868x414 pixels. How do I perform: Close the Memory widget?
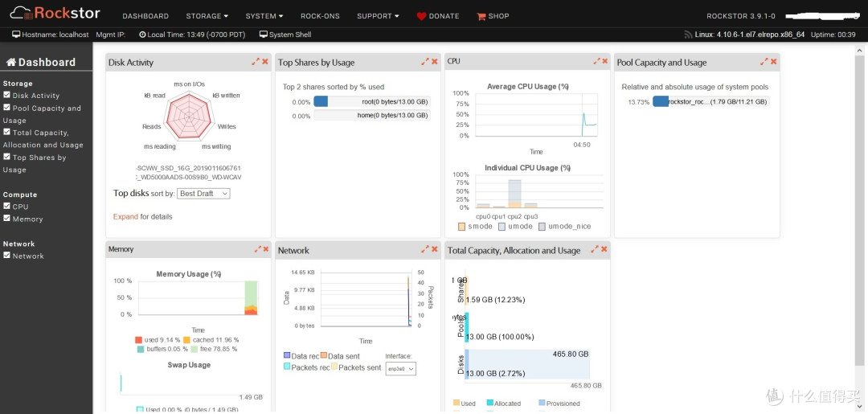[x=266, y=249]
